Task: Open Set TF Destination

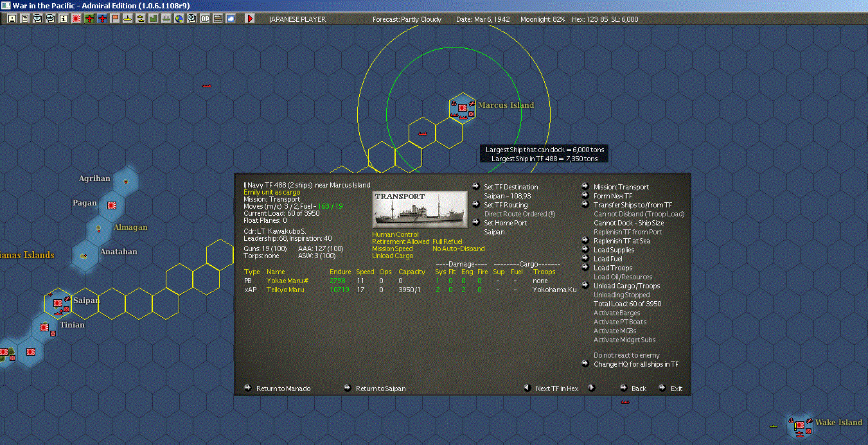Action: click(511, 187)
